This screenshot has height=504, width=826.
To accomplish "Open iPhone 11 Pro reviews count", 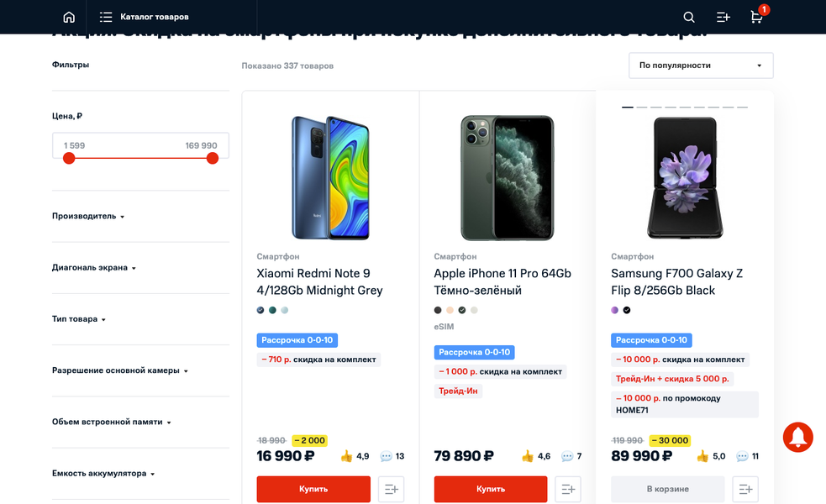I will click(x=568, y=456).
